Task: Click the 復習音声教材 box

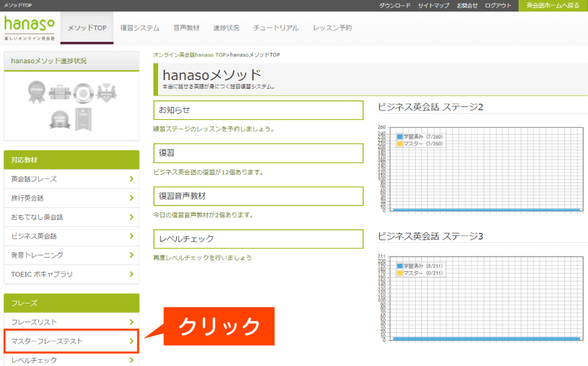Action: [258, 196]
